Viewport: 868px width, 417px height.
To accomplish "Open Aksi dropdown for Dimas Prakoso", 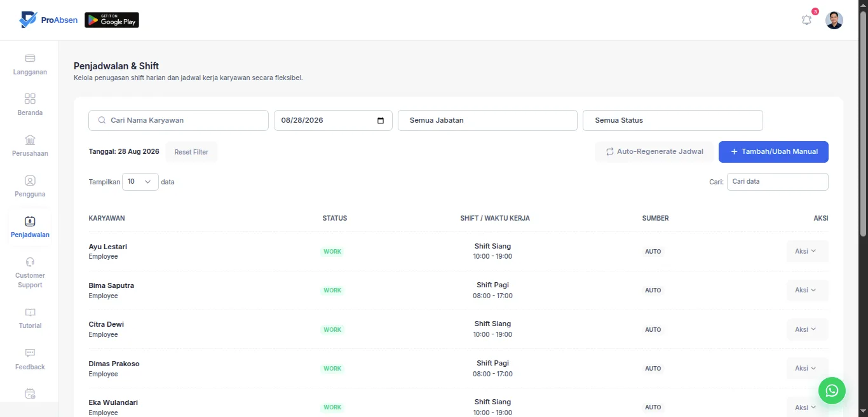I will pyautogui.click(x=807, y=368).
